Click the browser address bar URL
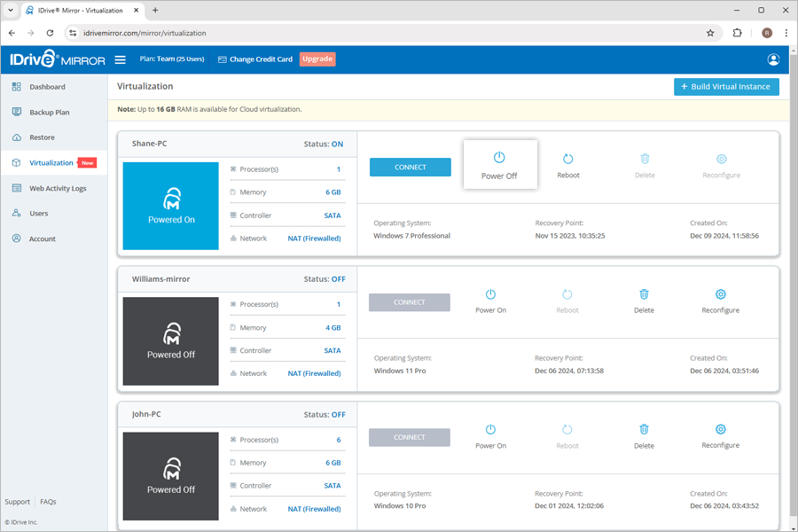This screenshot has height=532, width=798. point(145,33)
